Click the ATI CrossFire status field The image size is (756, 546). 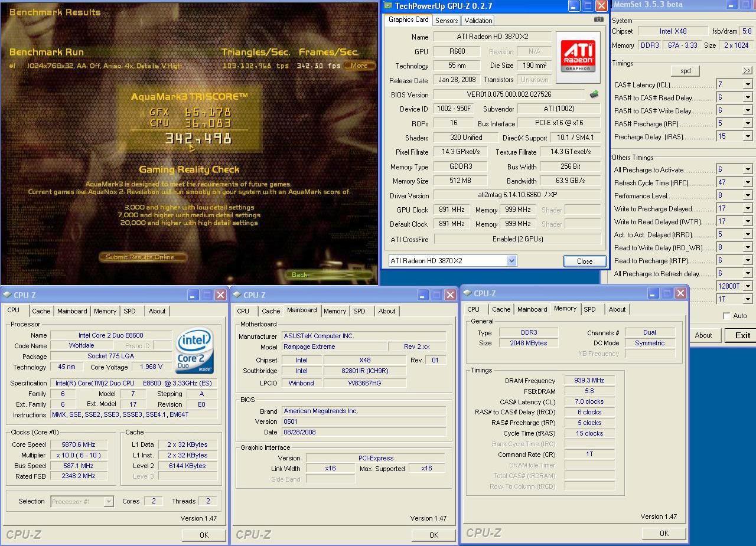pyautogui.click(x=517, y=239)
